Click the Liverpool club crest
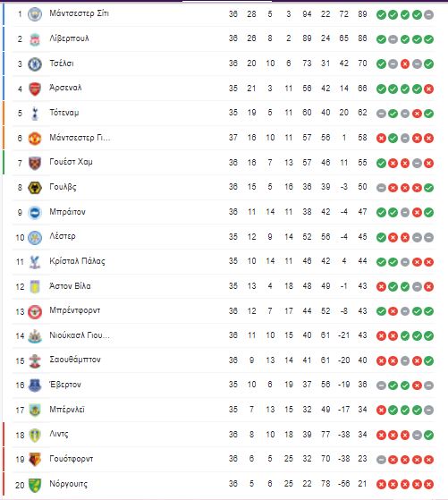Image resolution: width=448 pixels, height=500 pixels. click(35, 39)
